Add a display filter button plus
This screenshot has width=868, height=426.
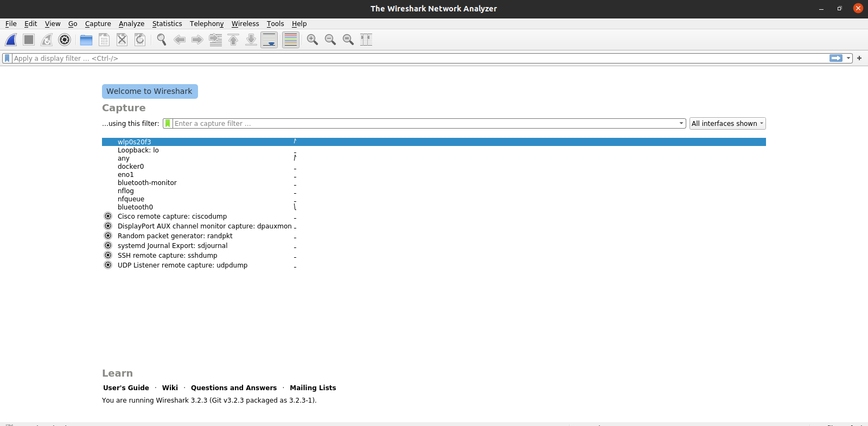859,58
